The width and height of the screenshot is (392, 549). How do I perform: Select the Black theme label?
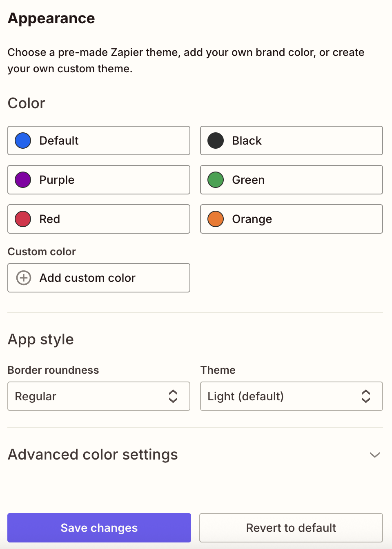(247, 141)
